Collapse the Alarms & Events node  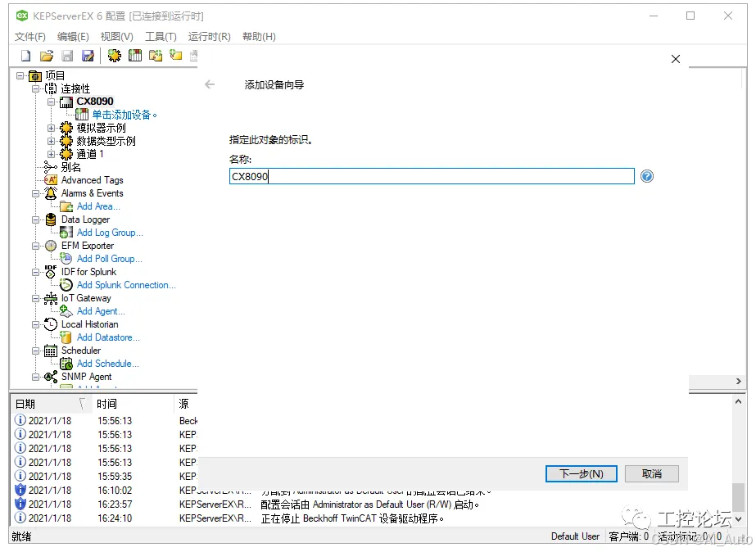(36, 193)
